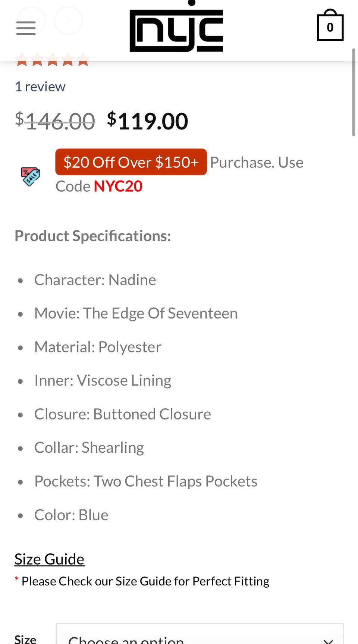Click the sale tag icon

(31, 176)
